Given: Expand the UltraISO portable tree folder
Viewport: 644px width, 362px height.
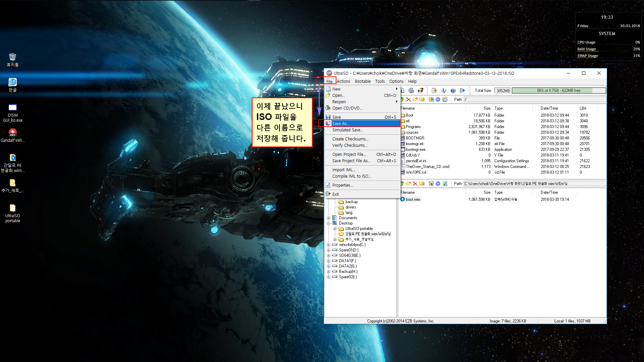Looking at the screenshot, I should coord(335,229).
